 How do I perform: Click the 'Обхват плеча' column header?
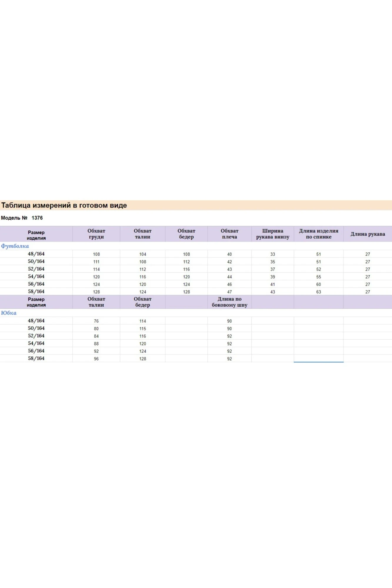pos(229,234)
